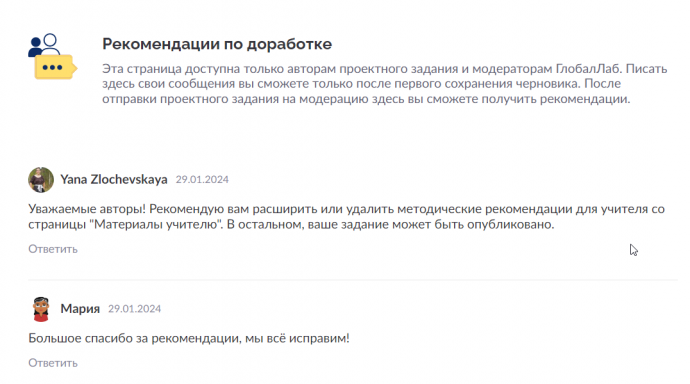The width and height of the screenshot is (690, 384).
Task: Click the two-people silhouettes icon
Action: (x=44, y=44)
